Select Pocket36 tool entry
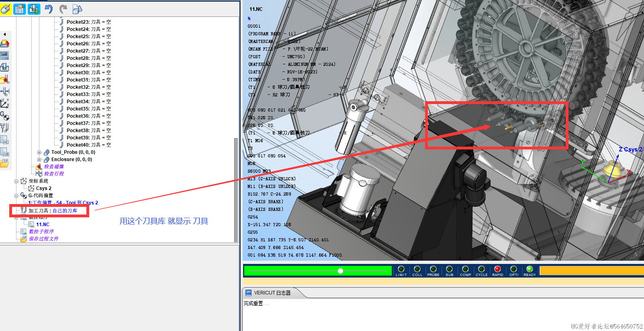The height and width of the screenshot is (331, 644). click(x=89, y=116)
